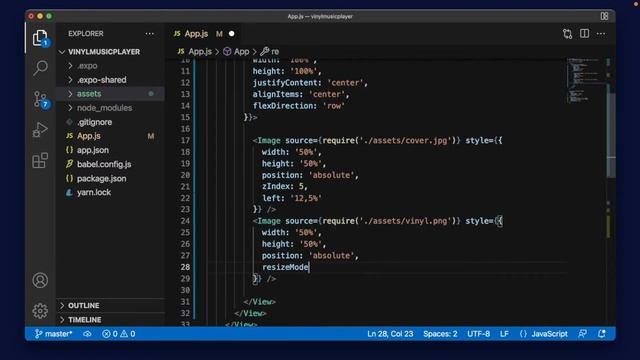The image size is (640, 360).
Task: Open the Explorer view in activity bar
Action: (40, 38)
